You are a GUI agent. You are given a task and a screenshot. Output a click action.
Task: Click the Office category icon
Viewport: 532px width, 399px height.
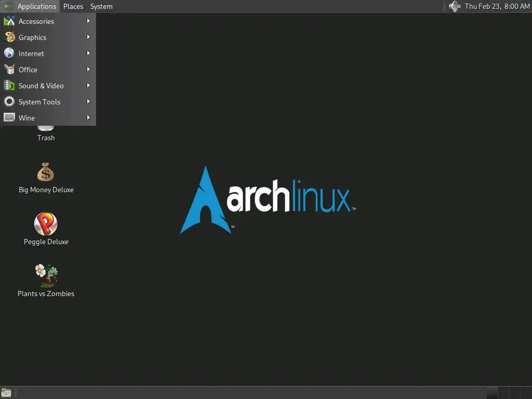9,69
